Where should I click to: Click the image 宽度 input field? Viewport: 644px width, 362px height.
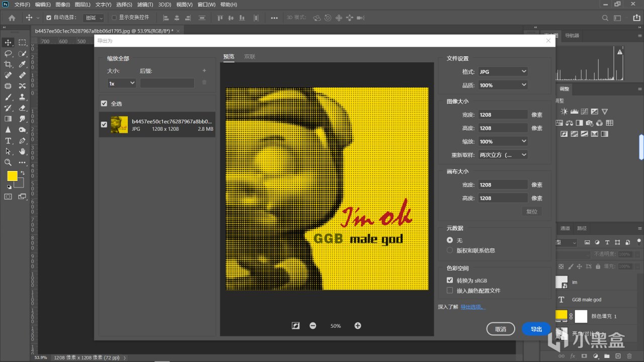pyautogui.click(x=502, y=115)
